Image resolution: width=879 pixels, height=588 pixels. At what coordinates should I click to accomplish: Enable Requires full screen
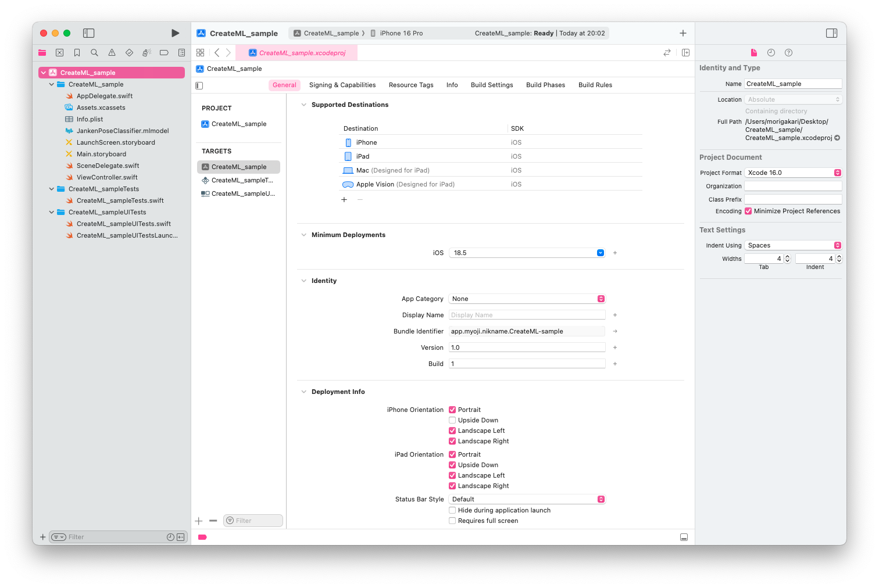point(452,521)
